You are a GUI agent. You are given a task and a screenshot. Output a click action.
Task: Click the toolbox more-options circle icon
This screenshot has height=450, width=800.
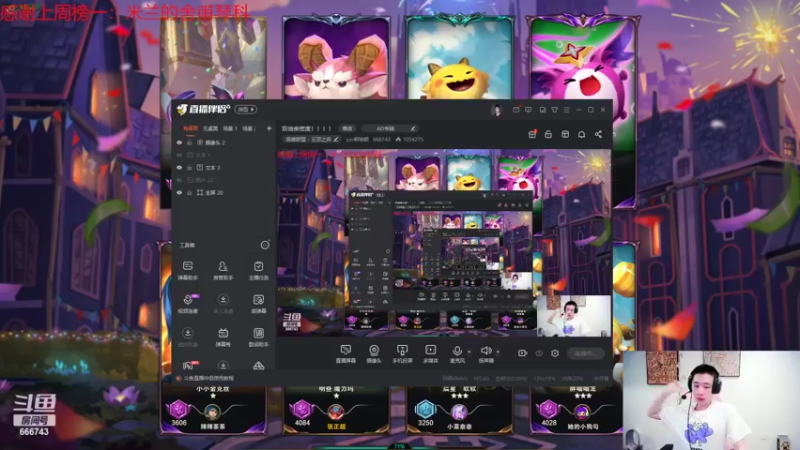click(265, 245)
